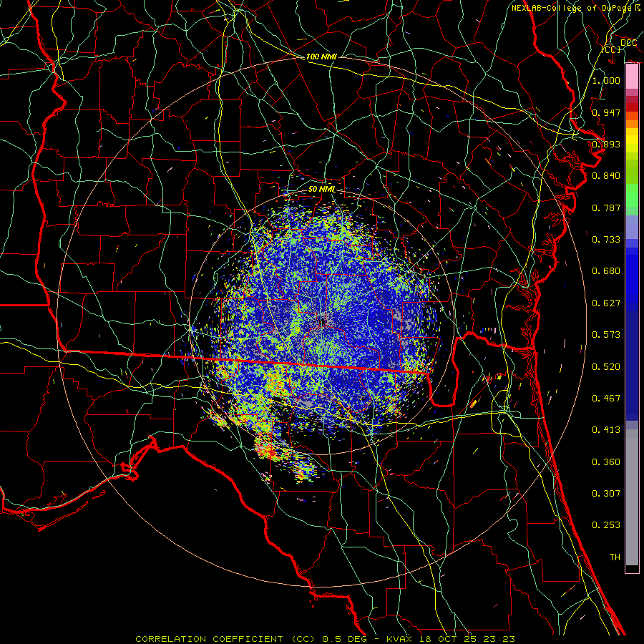Click the [CC] legend unit label
The width and height of the screenshot is (644, 644).
pyautogui.click(x=611, y=49)
